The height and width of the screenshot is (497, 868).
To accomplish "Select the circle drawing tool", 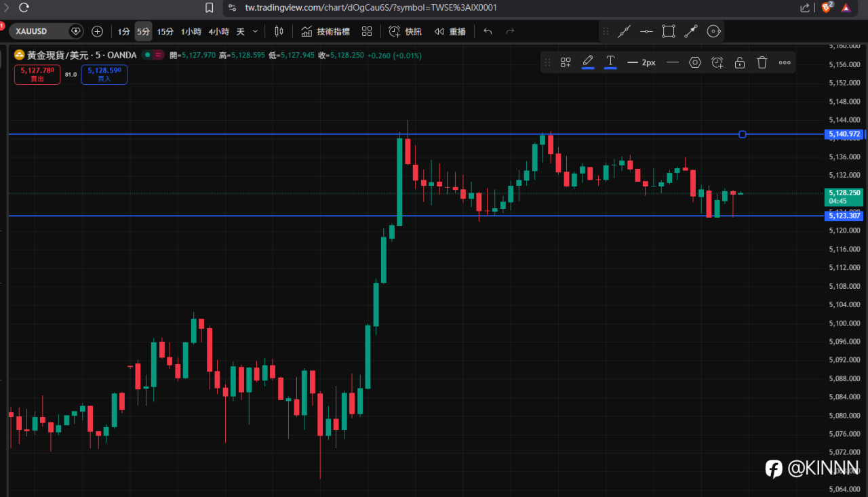I will (x=713, y=31).
